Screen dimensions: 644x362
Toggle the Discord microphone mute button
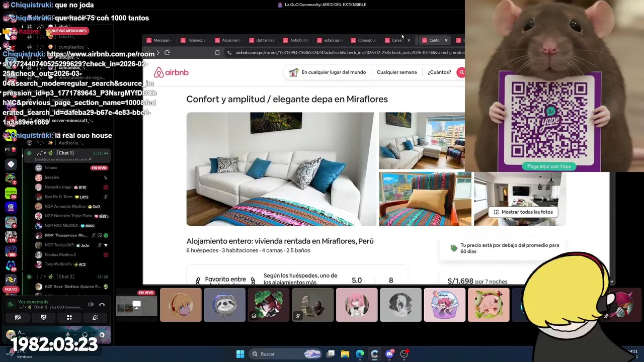tap(68, 335)
